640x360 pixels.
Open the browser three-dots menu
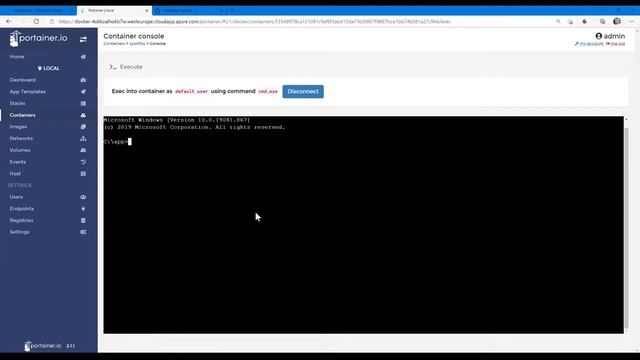tap(631, 21)
